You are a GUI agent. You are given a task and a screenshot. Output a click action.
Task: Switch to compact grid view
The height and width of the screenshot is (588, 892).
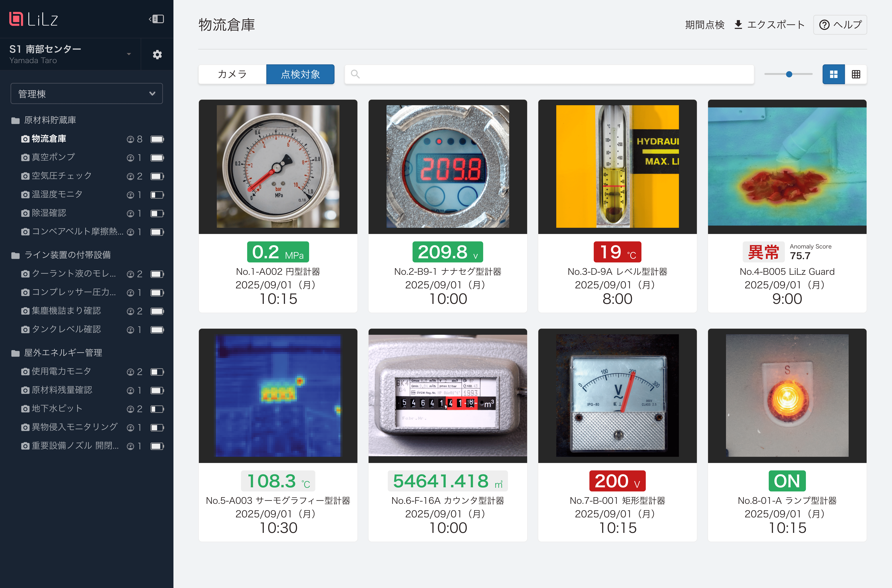(856, 74)
